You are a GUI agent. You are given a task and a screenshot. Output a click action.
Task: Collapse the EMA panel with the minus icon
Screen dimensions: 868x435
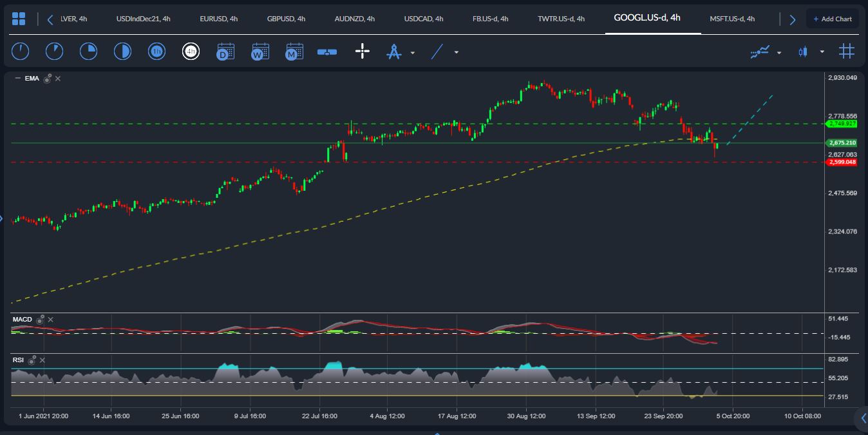[x=17, y=79]
